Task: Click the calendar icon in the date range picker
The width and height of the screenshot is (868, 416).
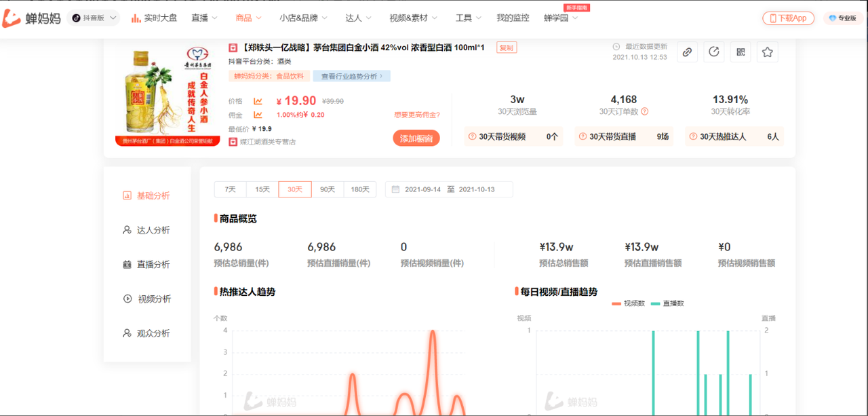Action: pos(395,189)
